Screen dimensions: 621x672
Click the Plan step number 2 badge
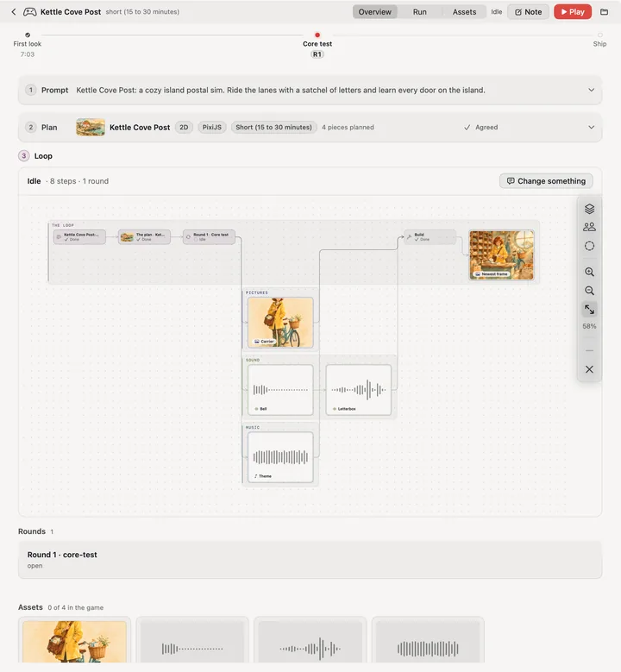[x=31, y=128]
